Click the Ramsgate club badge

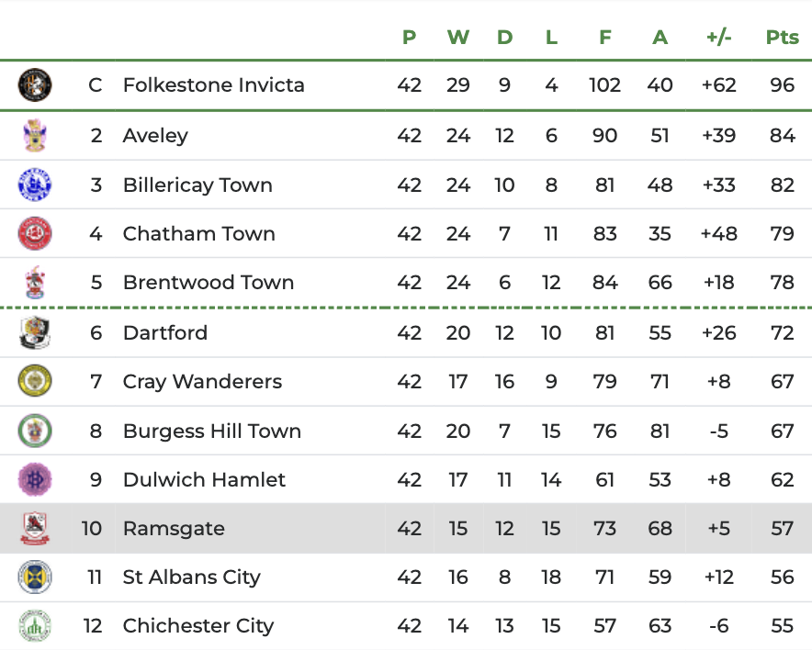click(35, 529)
